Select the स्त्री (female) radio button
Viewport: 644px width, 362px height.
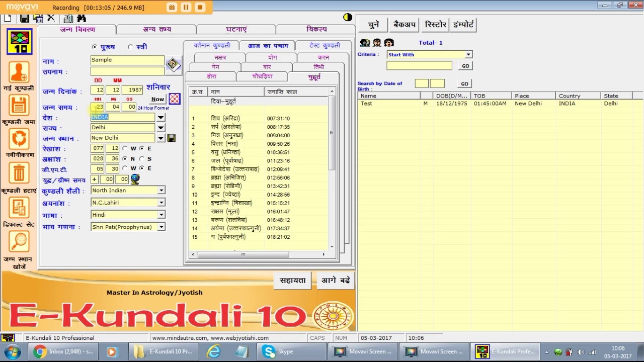(x=130, y=47)
